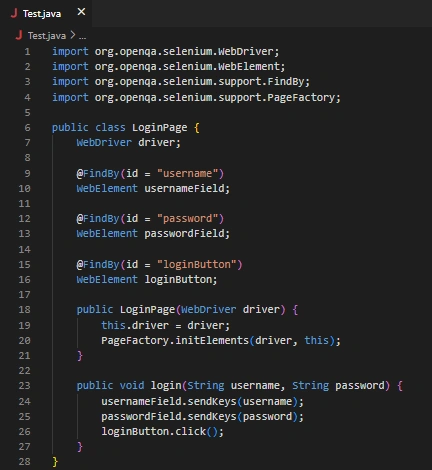Click the LoginPage class name on line 6
Image resolution: width=432 pixels, height=470 pixels.
(x=160, y=128)
